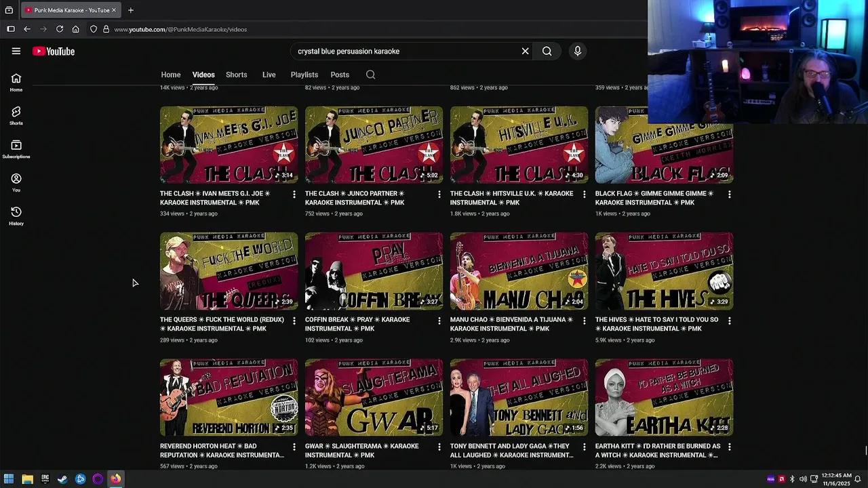Open options for GWAR Slaughterama video
The height and width of the screenshot is (488, 868).
(x=439, y=447)
